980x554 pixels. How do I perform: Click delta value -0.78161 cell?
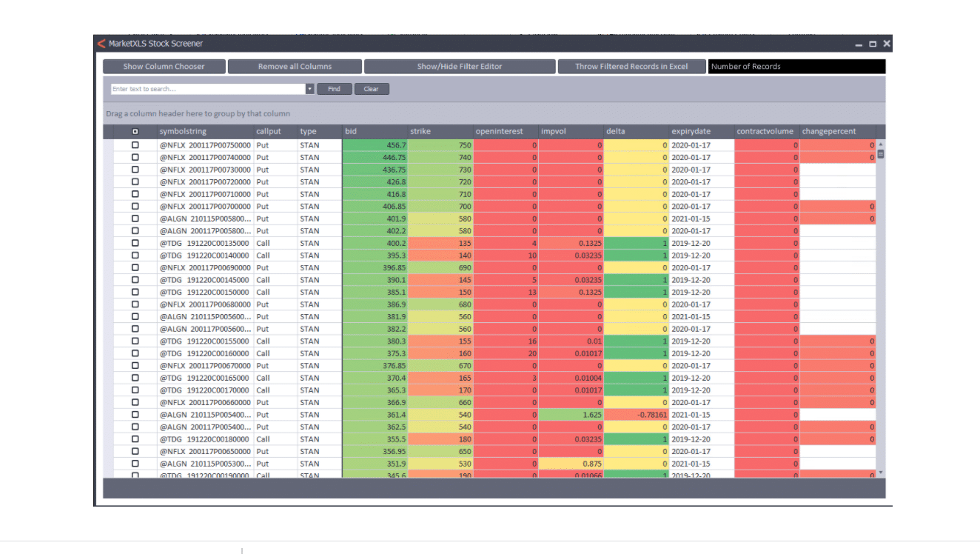point(637,415)
